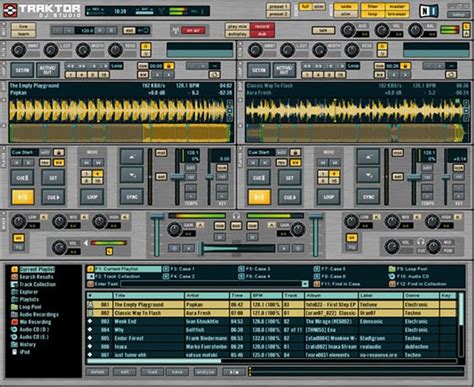Click the Enter Text search field

coord(211,284)
